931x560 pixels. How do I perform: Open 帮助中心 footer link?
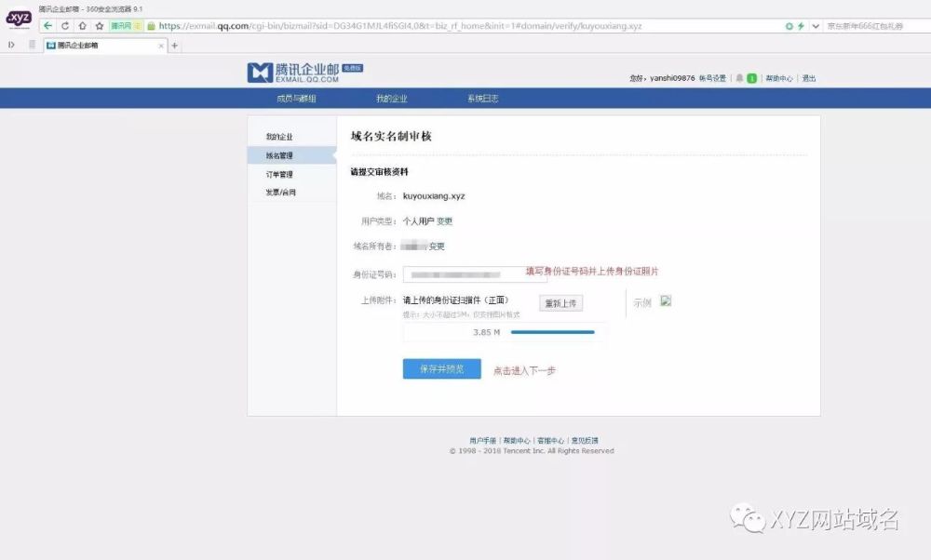[517, 441]
